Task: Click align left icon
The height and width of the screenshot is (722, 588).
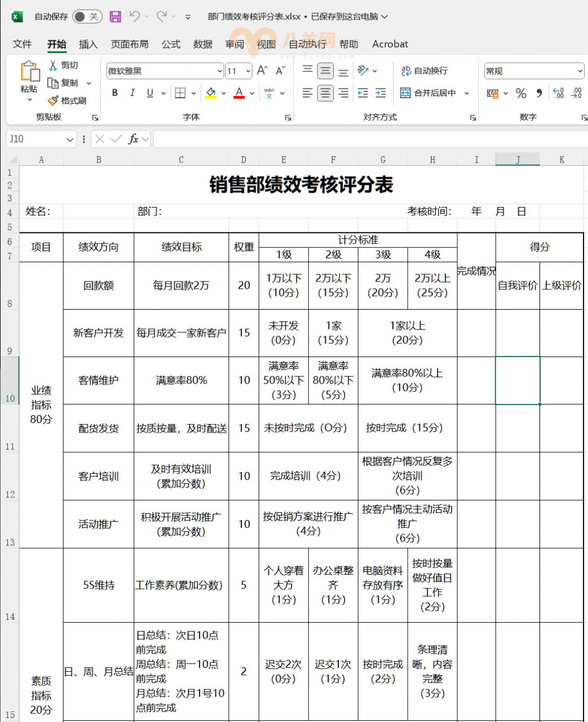Action: pos(307,93)
